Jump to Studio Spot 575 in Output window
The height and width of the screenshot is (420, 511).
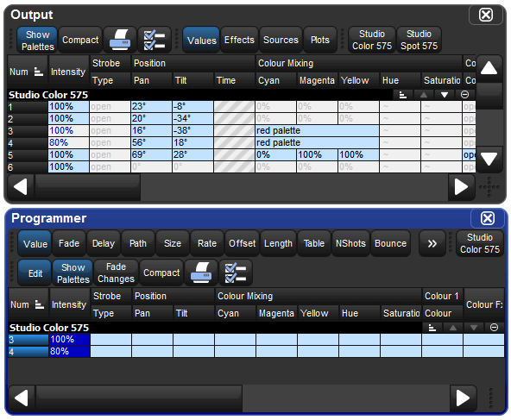click(x=419, y=40)
